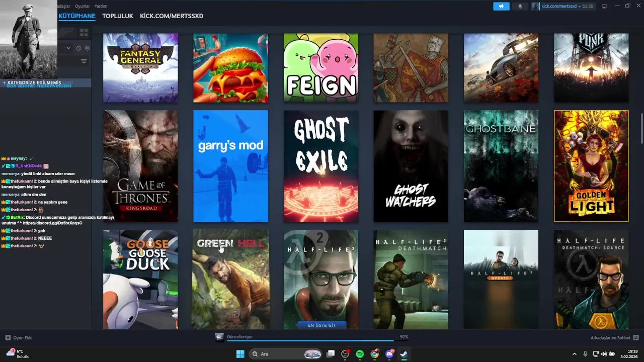Image resolution: width=644 pixels, height=362 pixels.
Task: Select Golden Light game cover
Action: 591,166
